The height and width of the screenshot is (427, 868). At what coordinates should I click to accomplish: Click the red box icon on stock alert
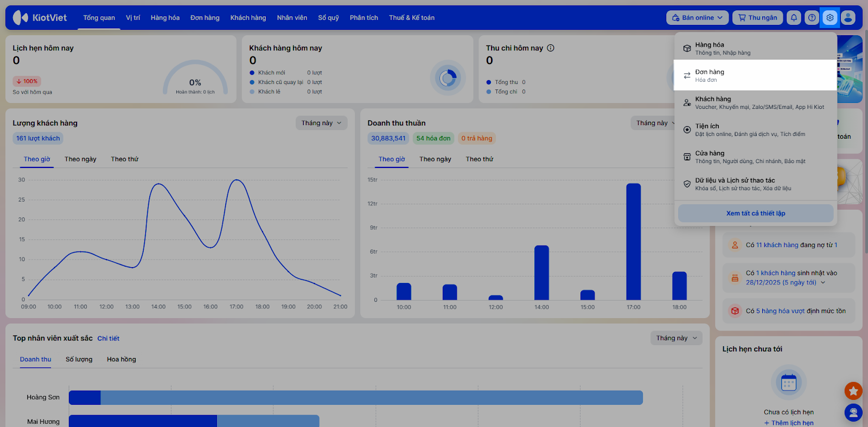point(735,311)
